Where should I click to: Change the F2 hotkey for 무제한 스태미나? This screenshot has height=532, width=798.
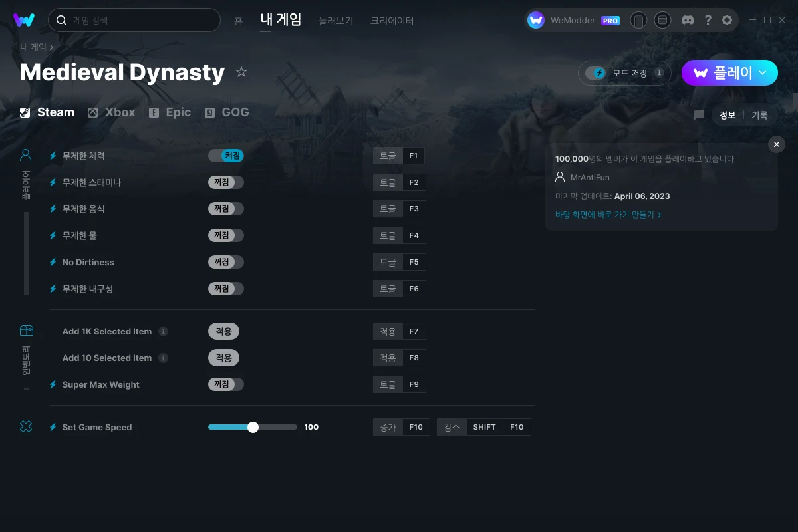click(399, 182)
